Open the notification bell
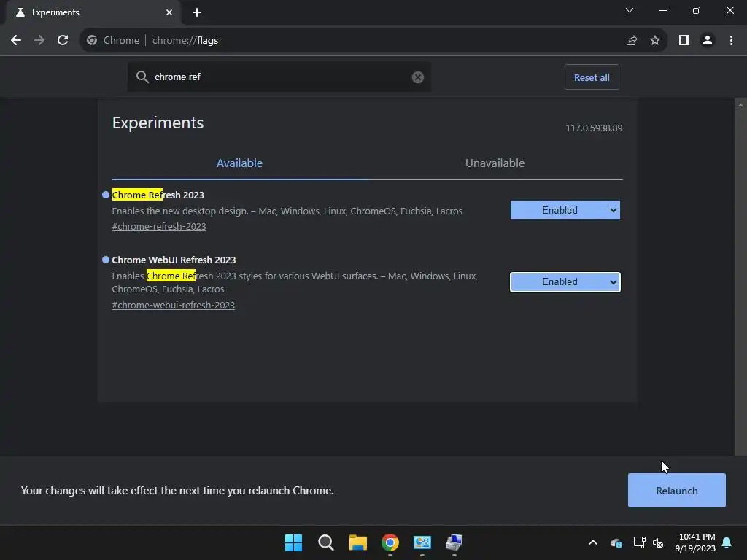 point(727,542)
